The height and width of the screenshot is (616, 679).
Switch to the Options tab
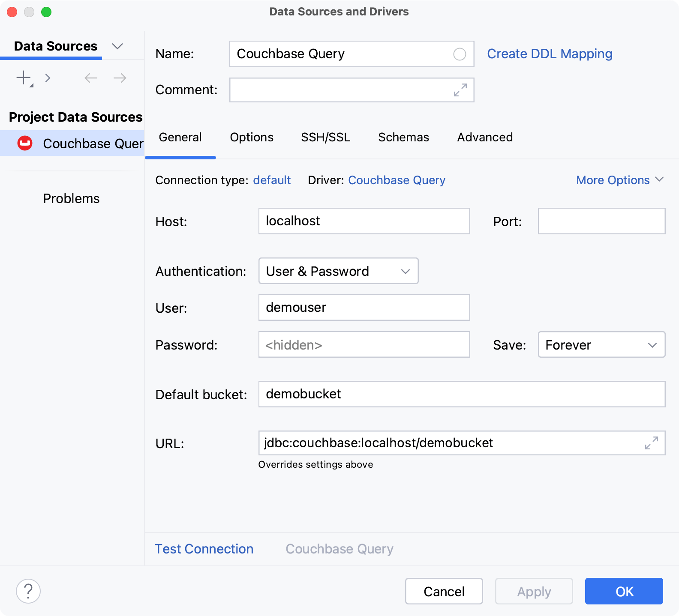252,138
